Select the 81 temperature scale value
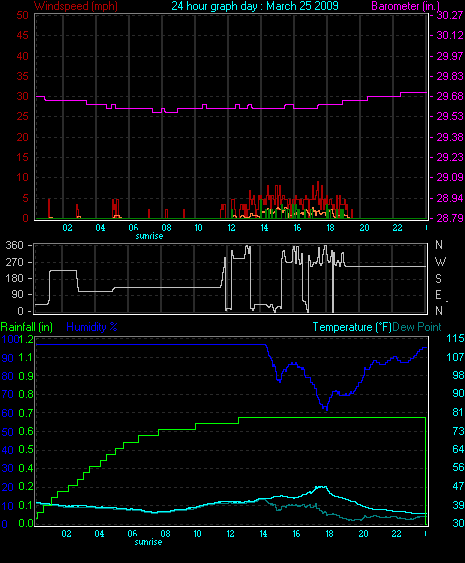Image resolution: width=465 pixels, height=563 pixels. click(458, 412)
